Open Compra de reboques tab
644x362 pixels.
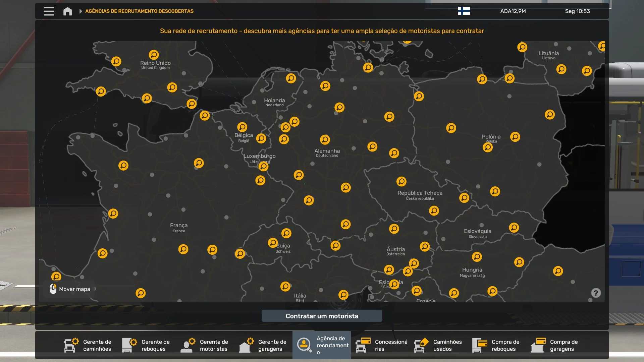(x=497, y=345)
